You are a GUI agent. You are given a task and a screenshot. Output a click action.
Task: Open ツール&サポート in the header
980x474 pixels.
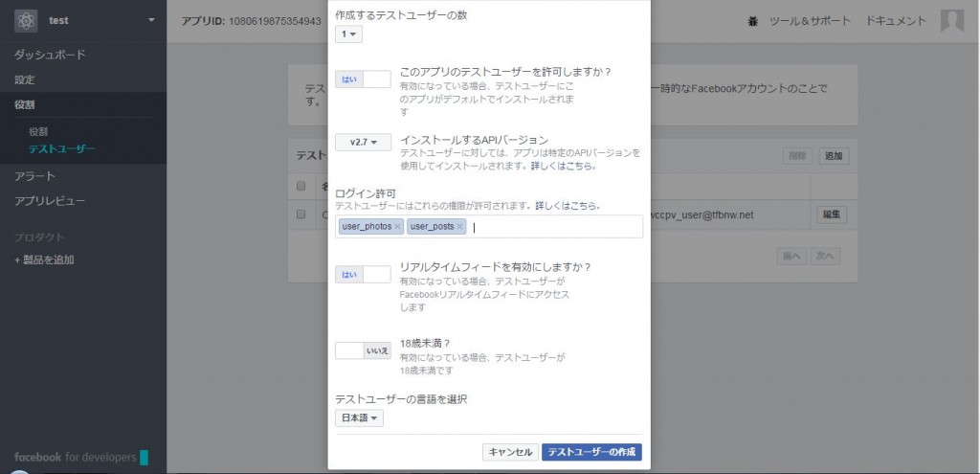(x=810, y=21)
